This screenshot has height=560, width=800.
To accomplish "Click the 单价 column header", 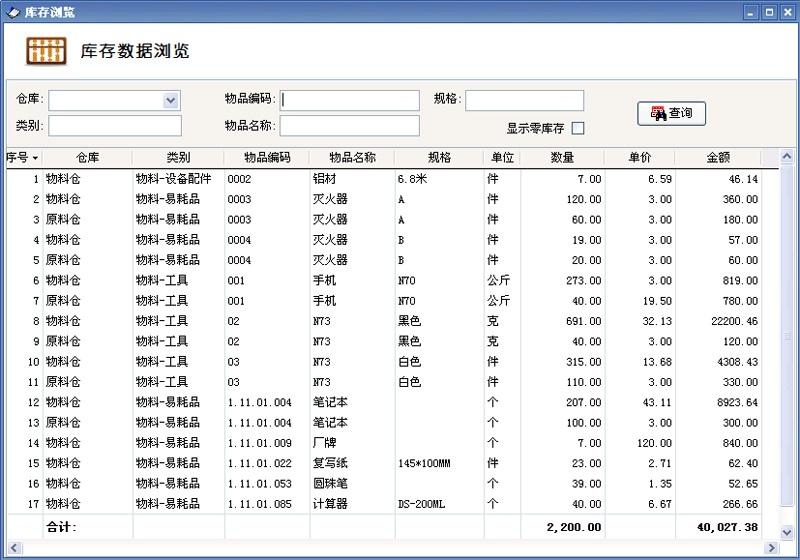I will pos(640,158).
